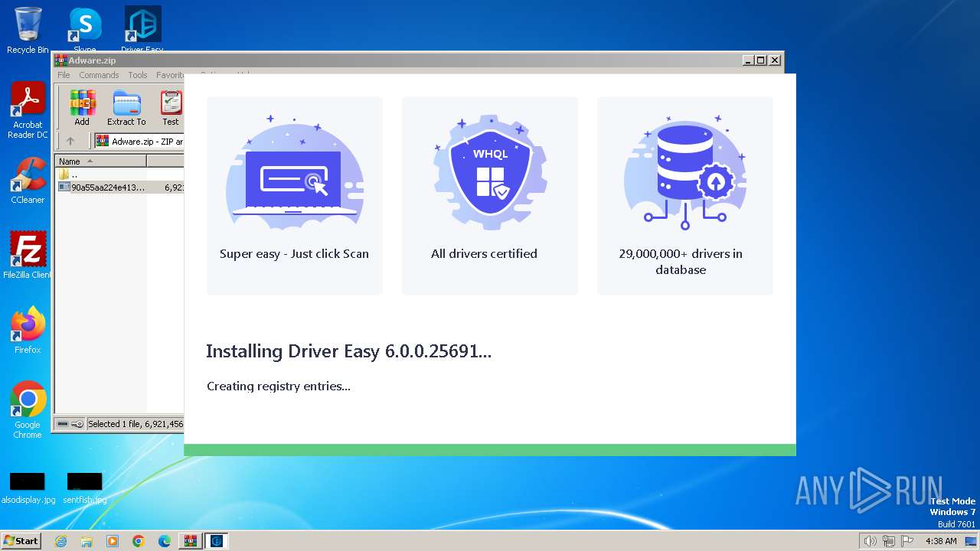
Task: Click the drive icon in WinRAR status bar
Action: click(x=63, y=424)
